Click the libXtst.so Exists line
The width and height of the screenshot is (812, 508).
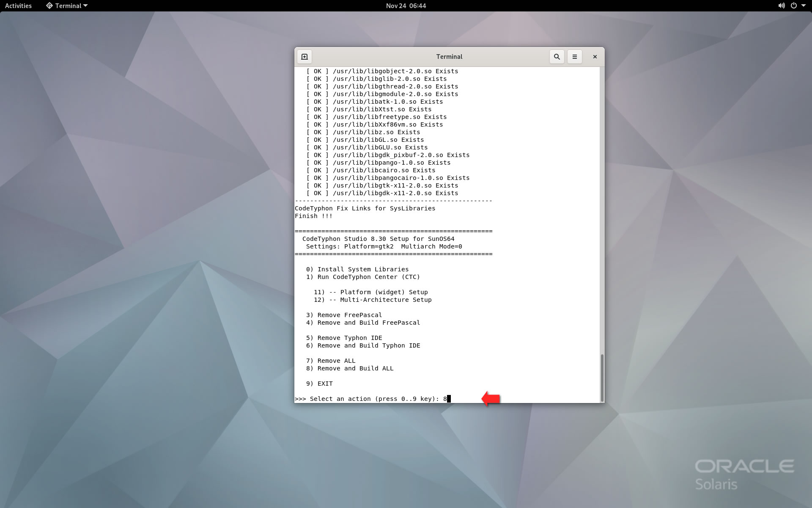pos(369,109)
